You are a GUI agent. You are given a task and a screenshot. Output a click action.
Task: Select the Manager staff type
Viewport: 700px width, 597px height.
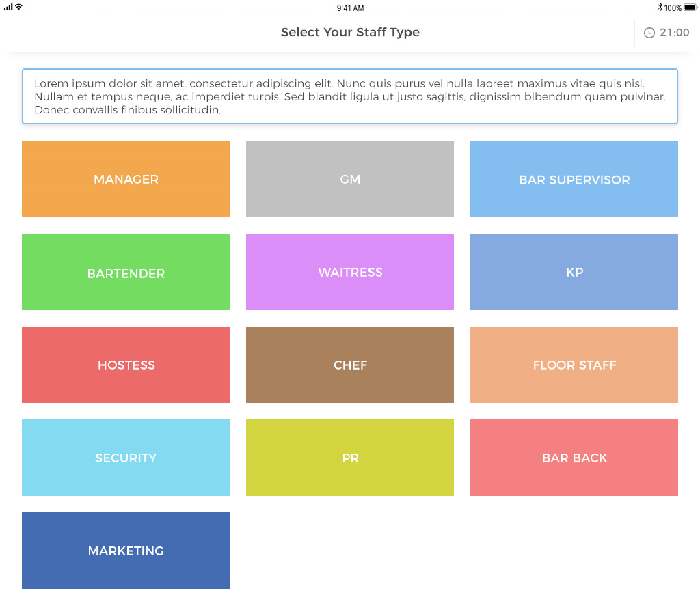click(126, 179)
